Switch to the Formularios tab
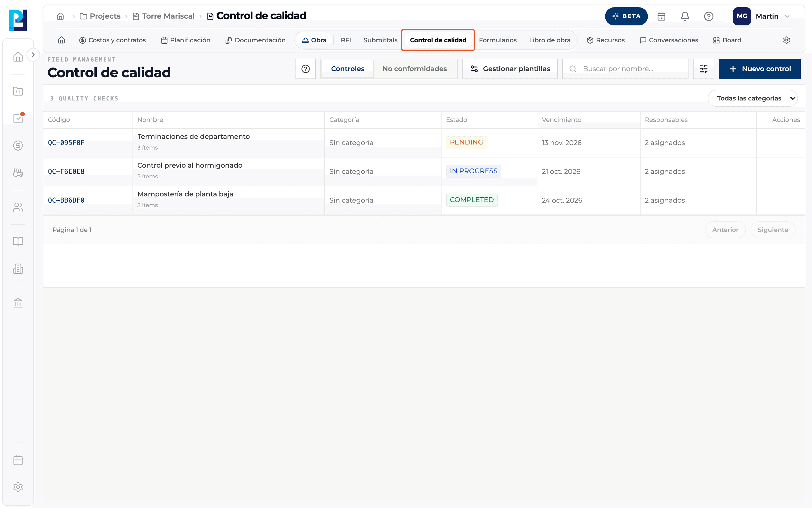Image resolution: width=812 pixels, height=508 pixels. pyautogui.click(x=498, y=40)
